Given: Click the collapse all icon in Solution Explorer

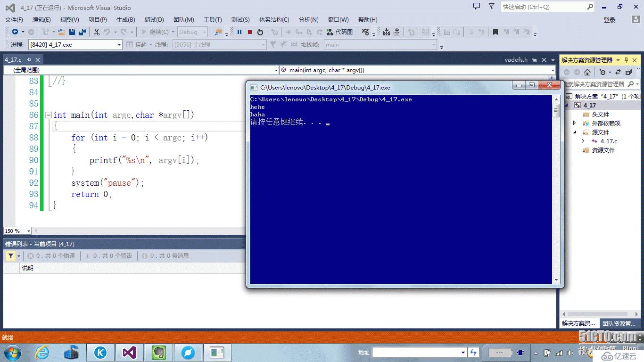Looking at the screenshot, I should click(628, 72).
